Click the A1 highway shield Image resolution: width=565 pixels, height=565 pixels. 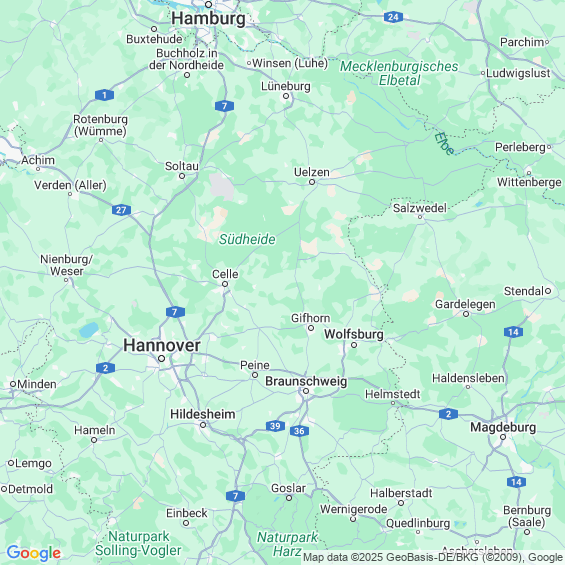click(104, 95)
